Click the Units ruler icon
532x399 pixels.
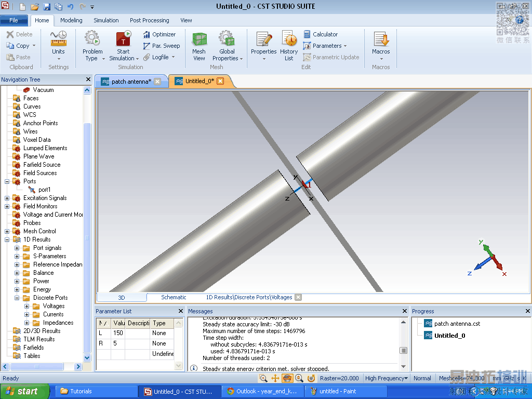(x=58, y=38)
